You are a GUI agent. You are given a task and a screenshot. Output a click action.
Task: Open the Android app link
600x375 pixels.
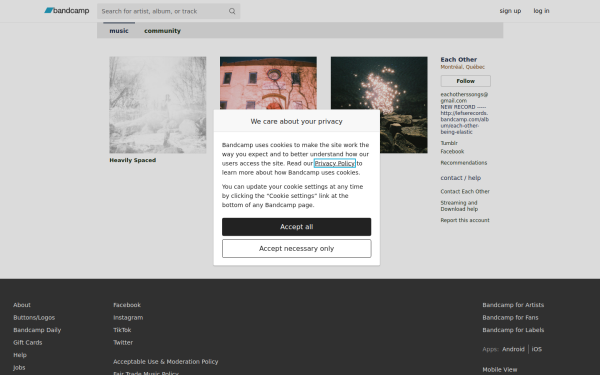point(513,349)
